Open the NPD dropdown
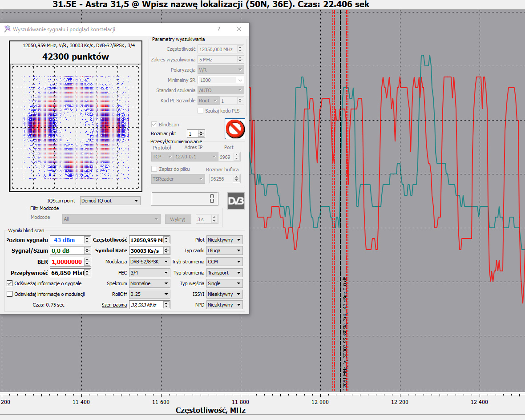 coord(224,305)
